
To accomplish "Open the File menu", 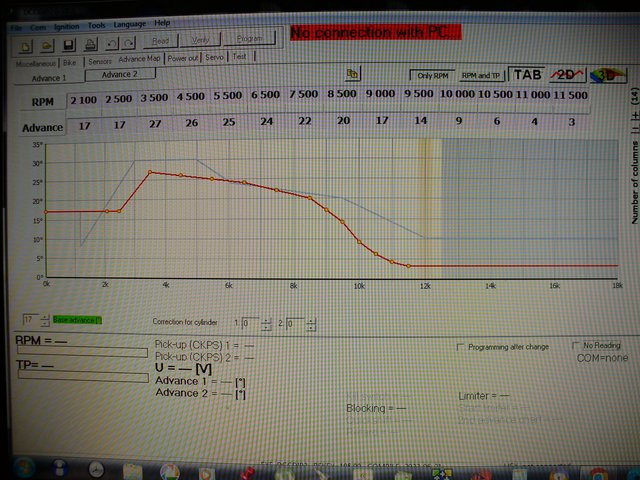I will [17, 28].
